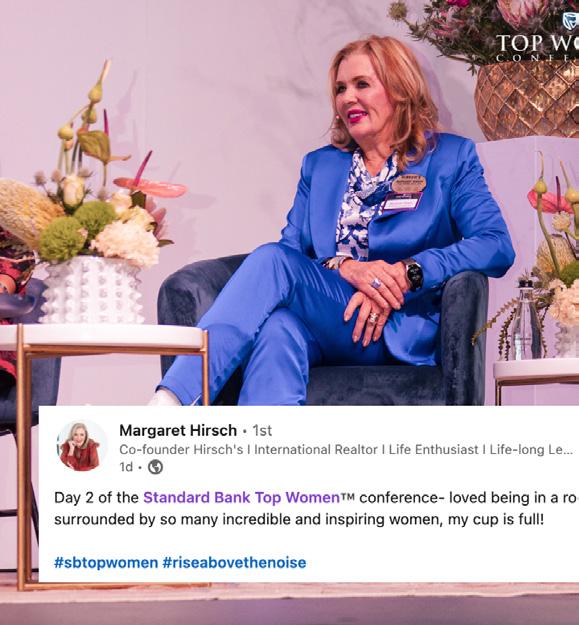Open Margaret Hirsch's profile picture

pyautogui.click(x=82, y=446)
